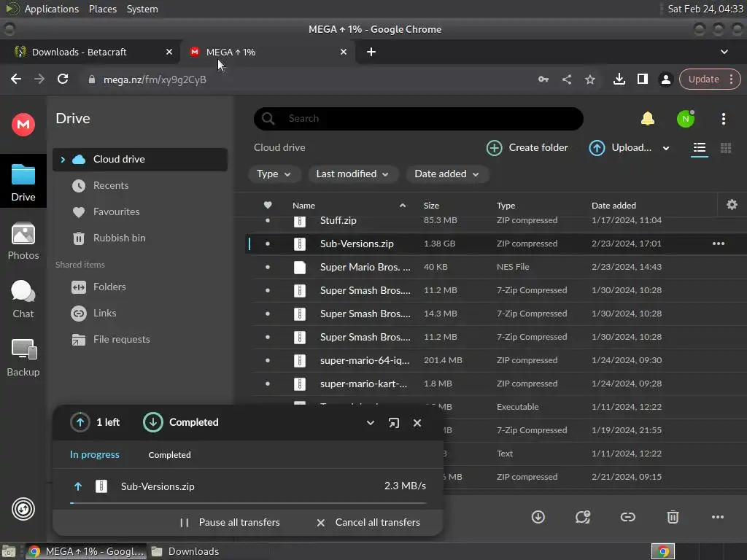Show the Completed transfers tab
Image resolution: width=747 pixels, height=560 pixels.
(169, 455)
